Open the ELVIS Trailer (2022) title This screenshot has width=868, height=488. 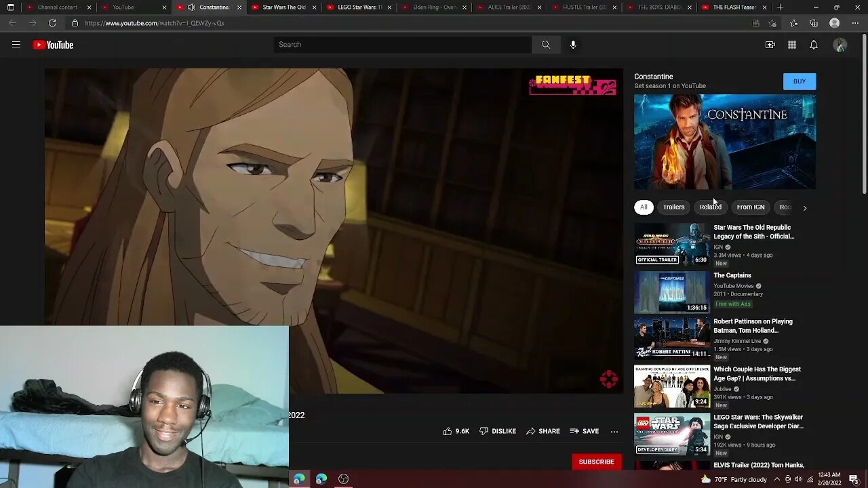coord(759,465)
